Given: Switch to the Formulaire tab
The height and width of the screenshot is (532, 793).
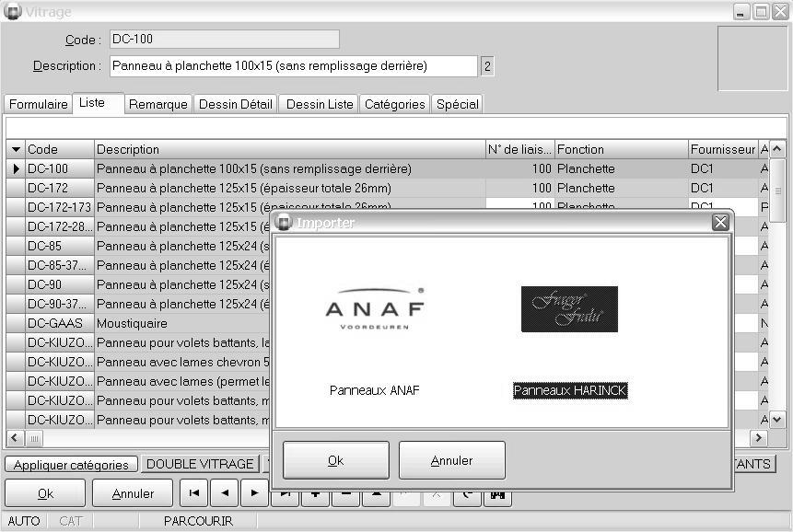Looking at the screenshot, I should pyautogui.click(x=39, y=104).
